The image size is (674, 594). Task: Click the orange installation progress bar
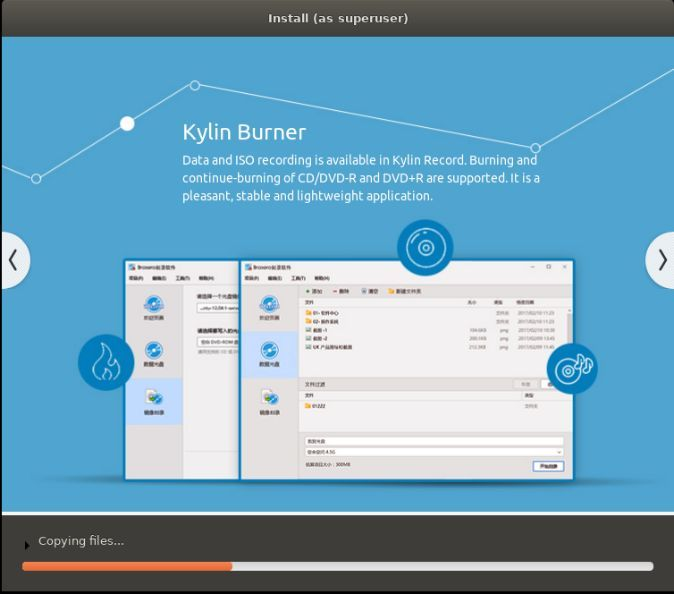pyautogui.click(x=337, y=566)
